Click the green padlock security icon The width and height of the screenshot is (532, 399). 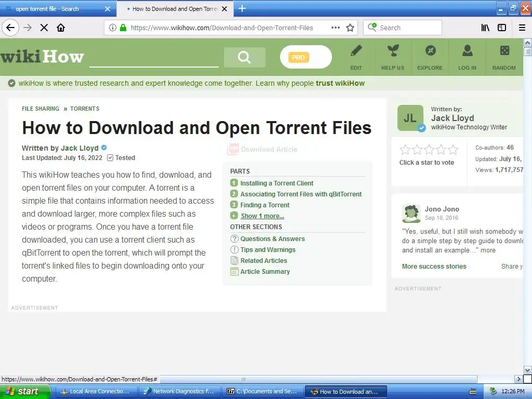(123, 28)
